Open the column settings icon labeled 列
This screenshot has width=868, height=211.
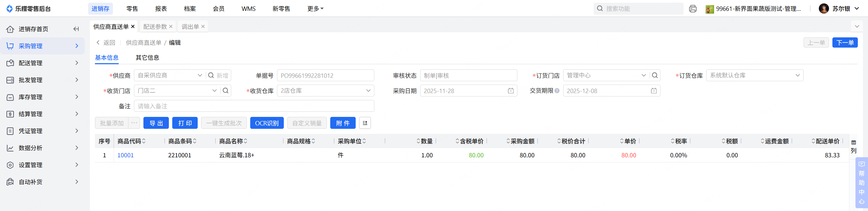click(x=853, y=146)
